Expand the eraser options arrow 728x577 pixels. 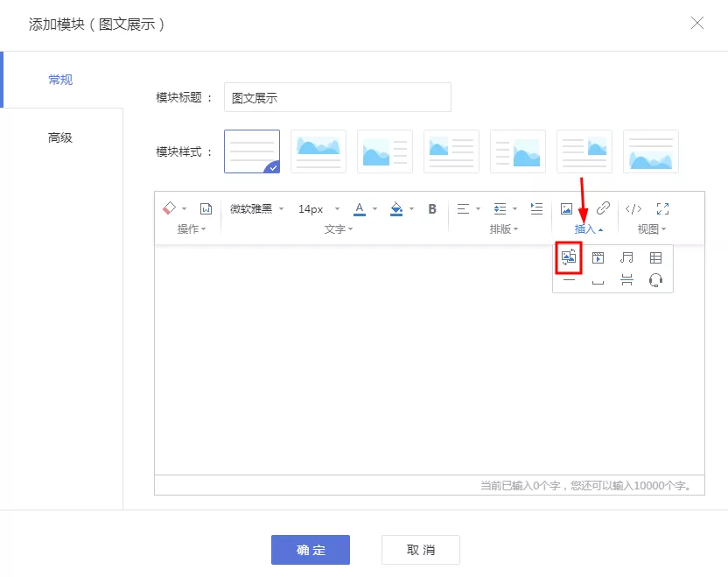pyautogui.click(x=185, y=208)
